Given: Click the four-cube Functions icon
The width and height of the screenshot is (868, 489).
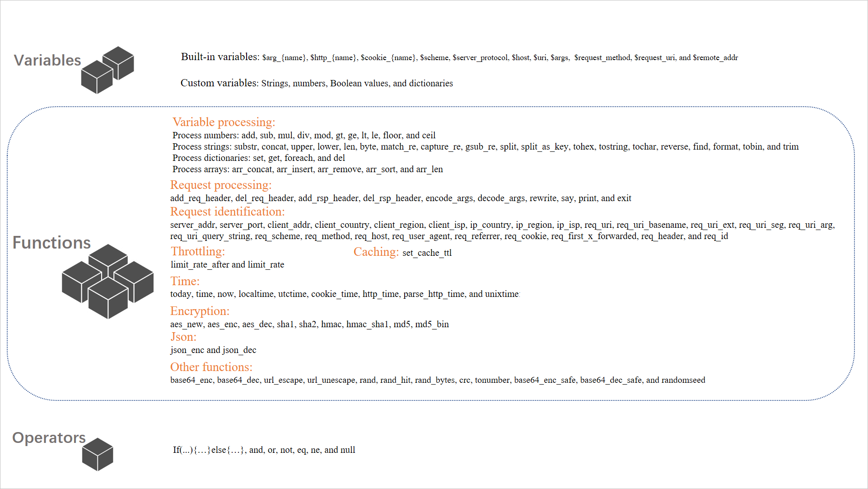Looking at the screenshot, I should (x=107, y=281).
